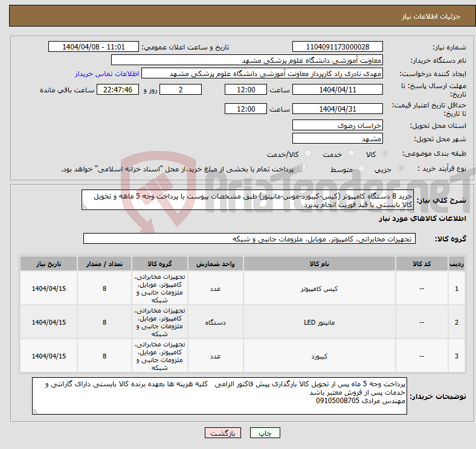Click the کیس کامپیوتر item cell
Screen dimensions: 476x449
319,288
